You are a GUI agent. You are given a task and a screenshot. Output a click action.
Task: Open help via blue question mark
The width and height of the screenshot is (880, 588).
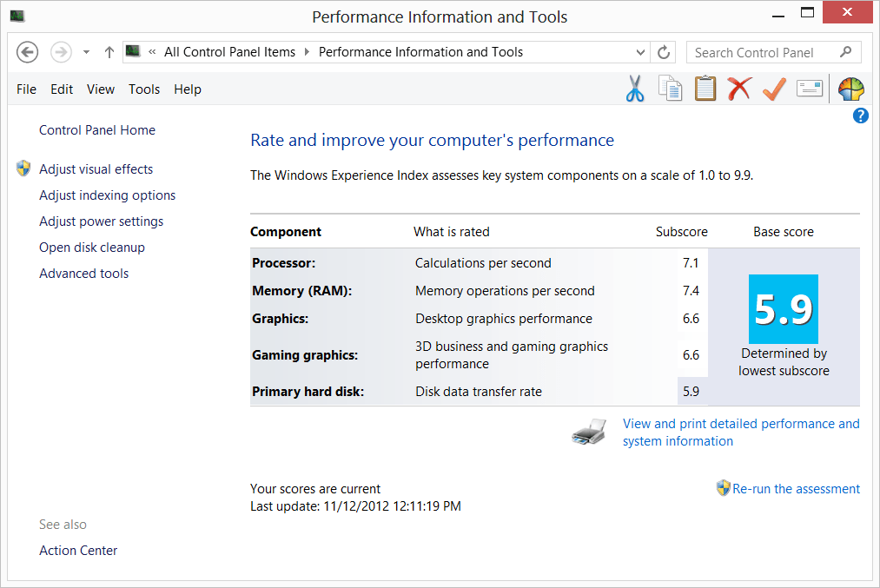(860, 116)
